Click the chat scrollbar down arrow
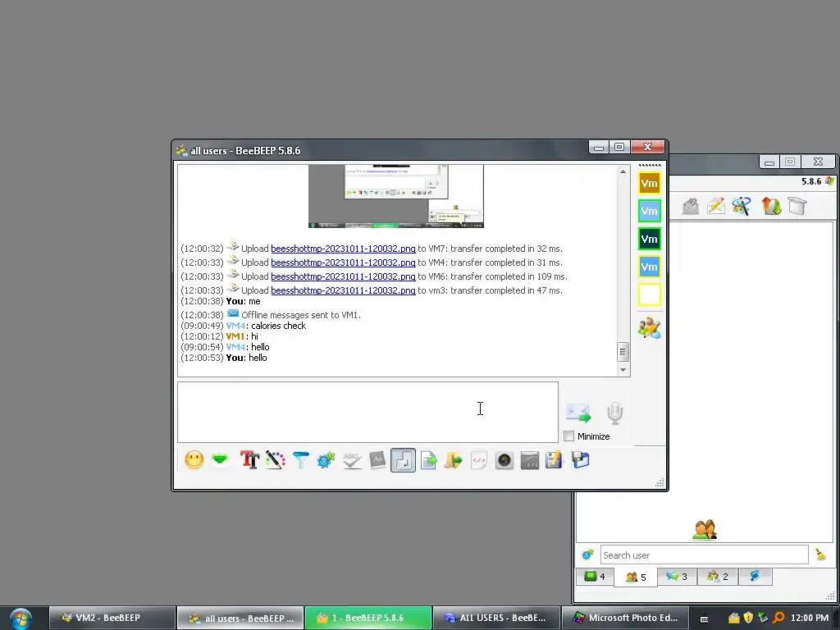This screenshot has height=630, width=840. tap(623, 370)
